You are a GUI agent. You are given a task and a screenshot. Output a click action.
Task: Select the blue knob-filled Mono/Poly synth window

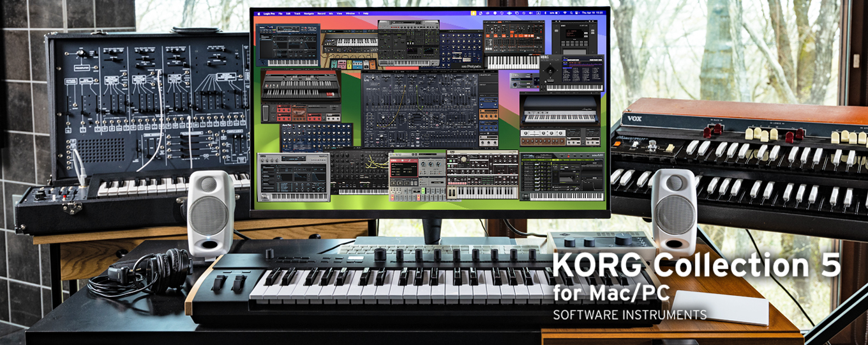pyautogui.click(x=317, y=137)
